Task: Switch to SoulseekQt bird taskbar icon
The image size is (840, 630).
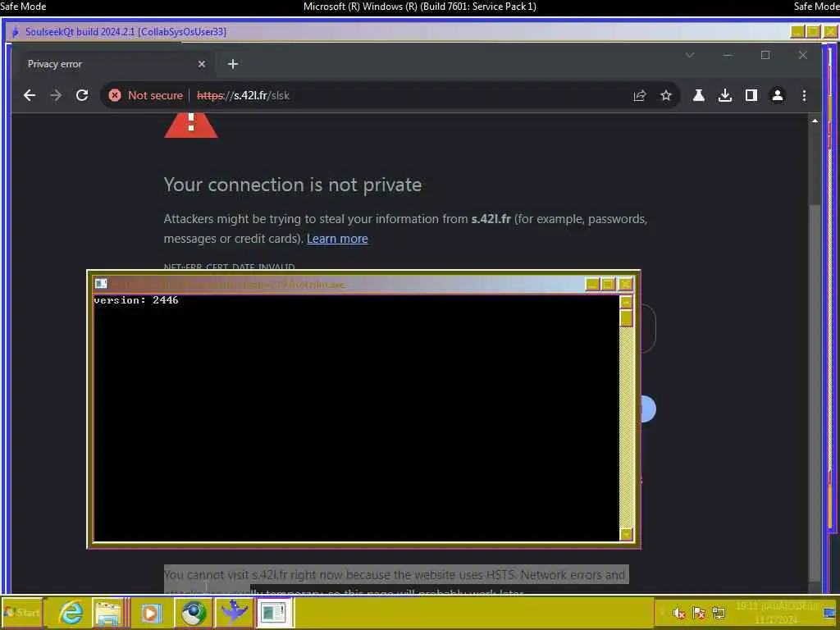Action: (x=234, y=612)
